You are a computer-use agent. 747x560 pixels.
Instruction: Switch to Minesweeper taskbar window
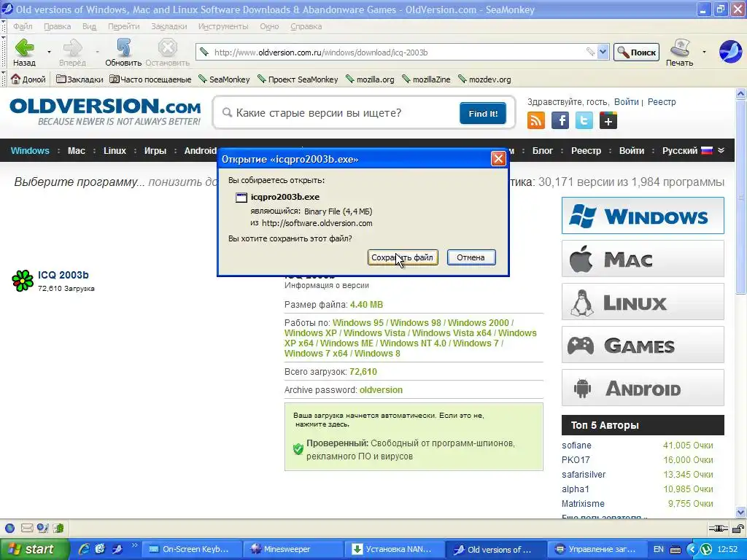coord(293,549)
